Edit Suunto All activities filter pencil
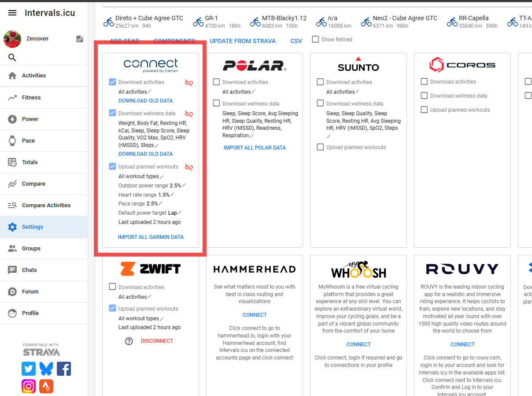 point(357,92)
